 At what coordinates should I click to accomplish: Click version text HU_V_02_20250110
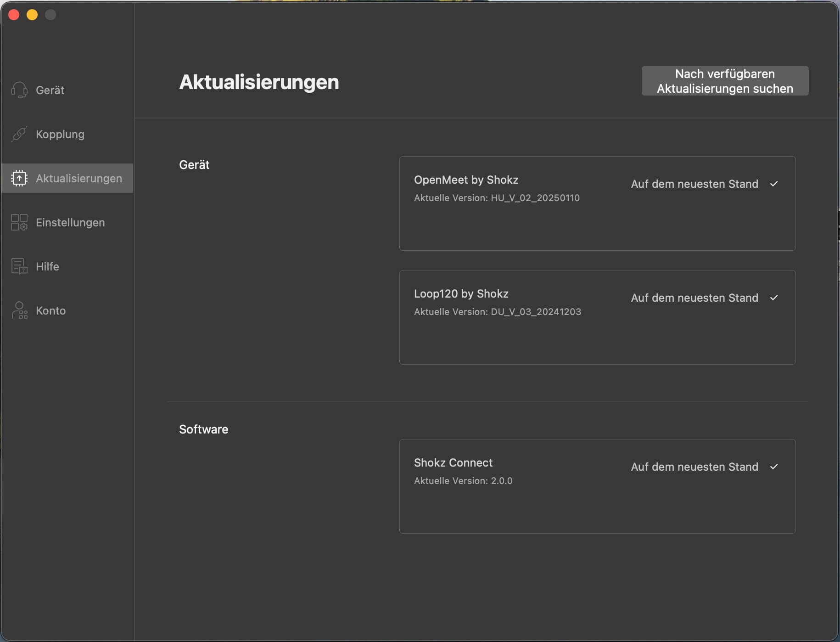[535, 198]
